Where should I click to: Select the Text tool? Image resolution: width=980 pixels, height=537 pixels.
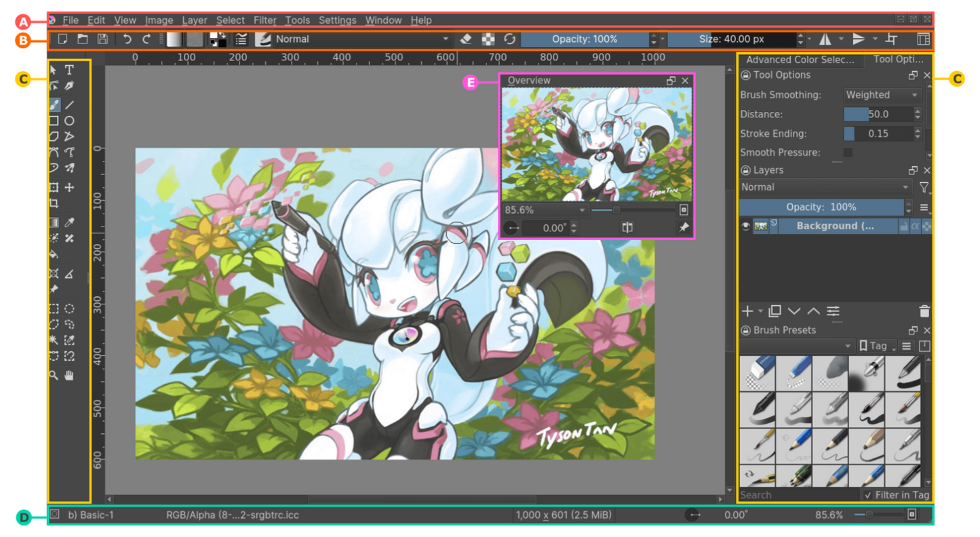tap(69, 69)
